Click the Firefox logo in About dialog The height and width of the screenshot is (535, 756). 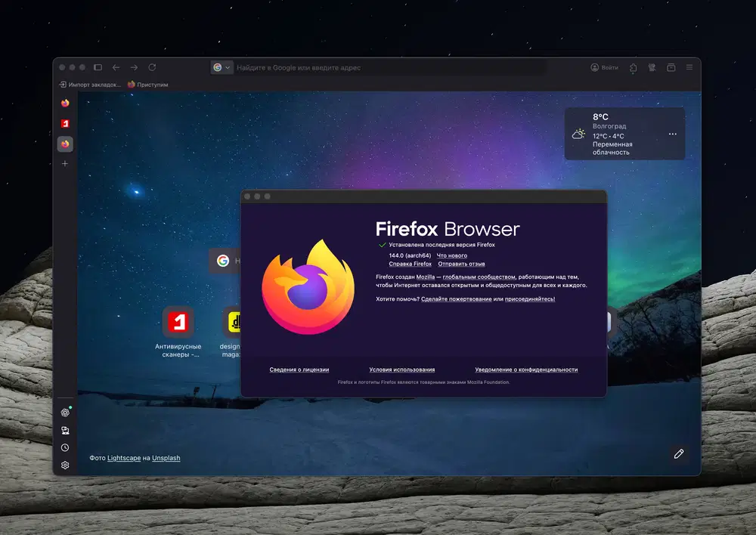308,287
